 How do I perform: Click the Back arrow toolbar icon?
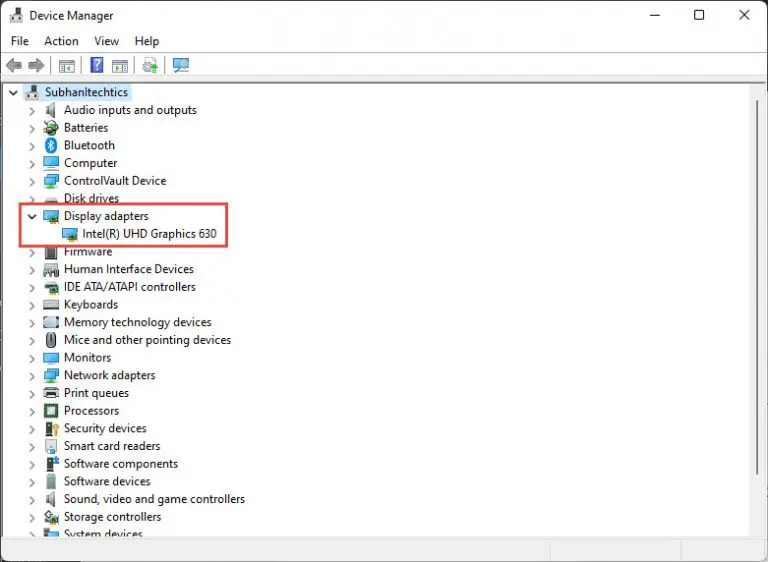tap(14, 65)
